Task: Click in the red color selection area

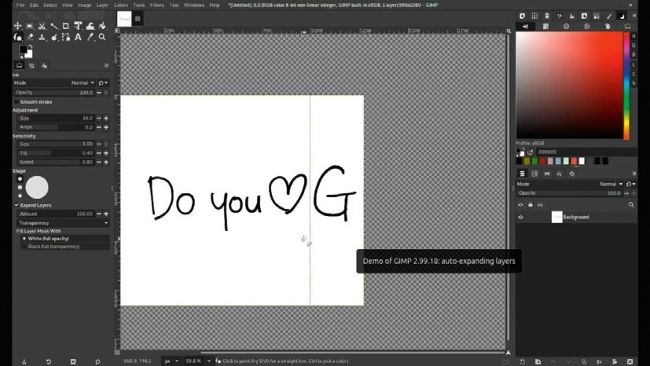Action: [x=570, y=85]
